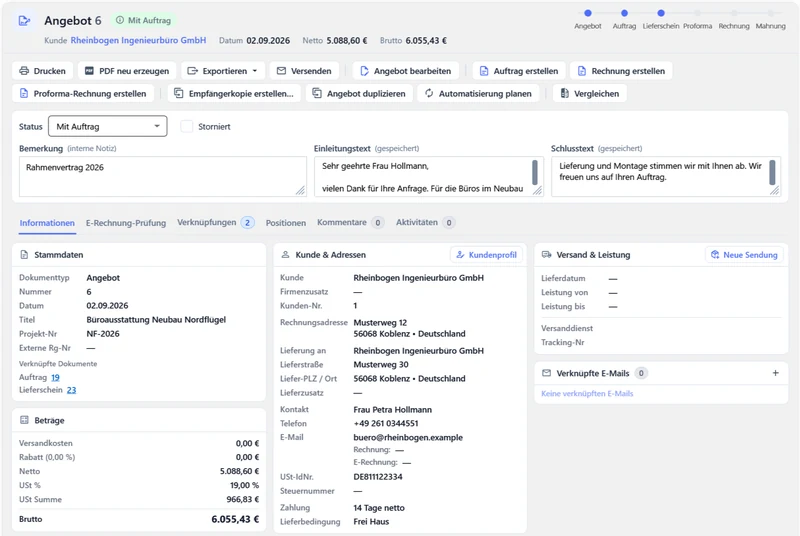Click the Beträge panel calculator icon
This screenshot has width=800, height=536.
click(x=24, y=420)
